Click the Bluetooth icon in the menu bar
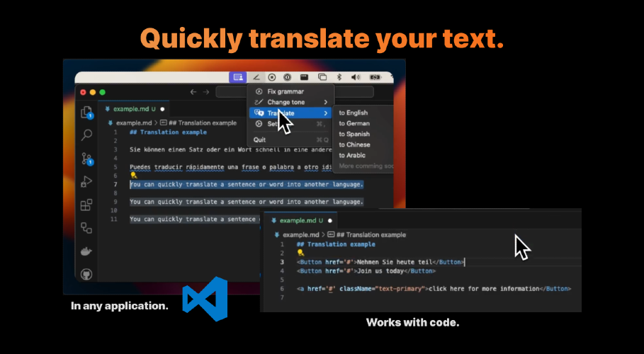This screenshot has height=354, width=644. [339, 77]
